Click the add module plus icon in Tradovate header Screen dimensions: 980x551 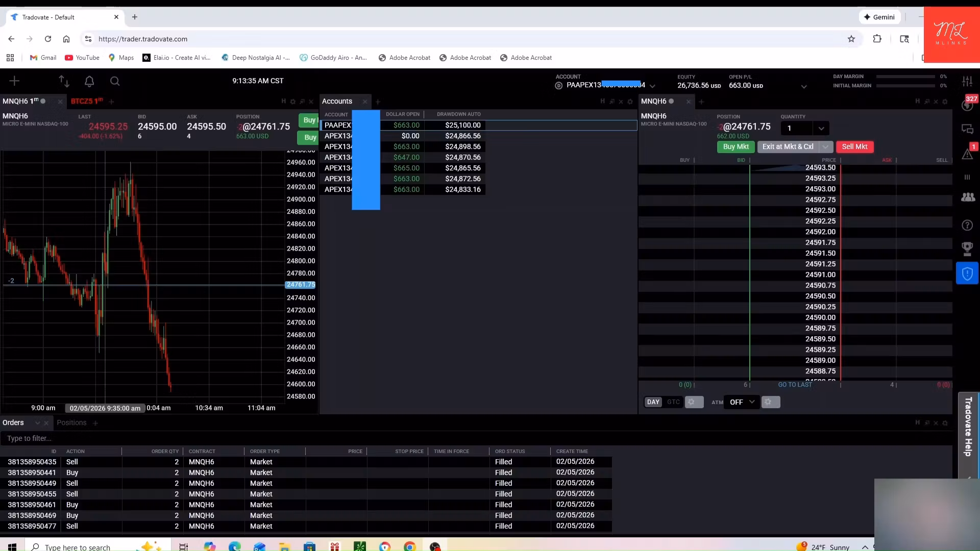(14, 81)
